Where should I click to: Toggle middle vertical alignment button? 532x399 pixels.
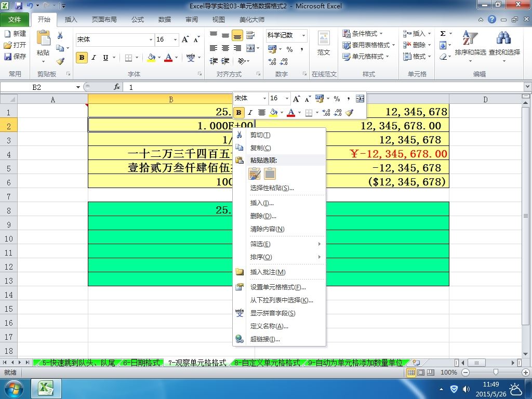point(225,35)
